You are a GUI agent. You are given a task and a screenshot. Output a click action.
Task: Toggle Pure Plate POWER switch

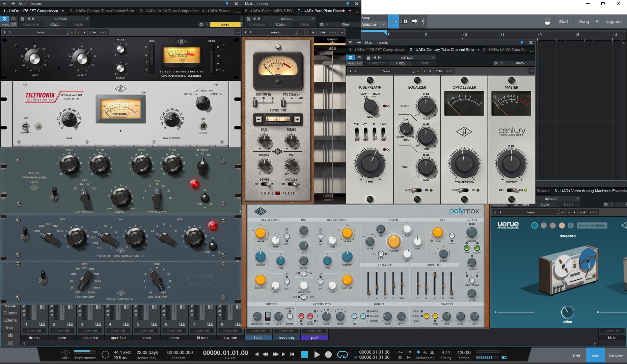pos(265,184)
